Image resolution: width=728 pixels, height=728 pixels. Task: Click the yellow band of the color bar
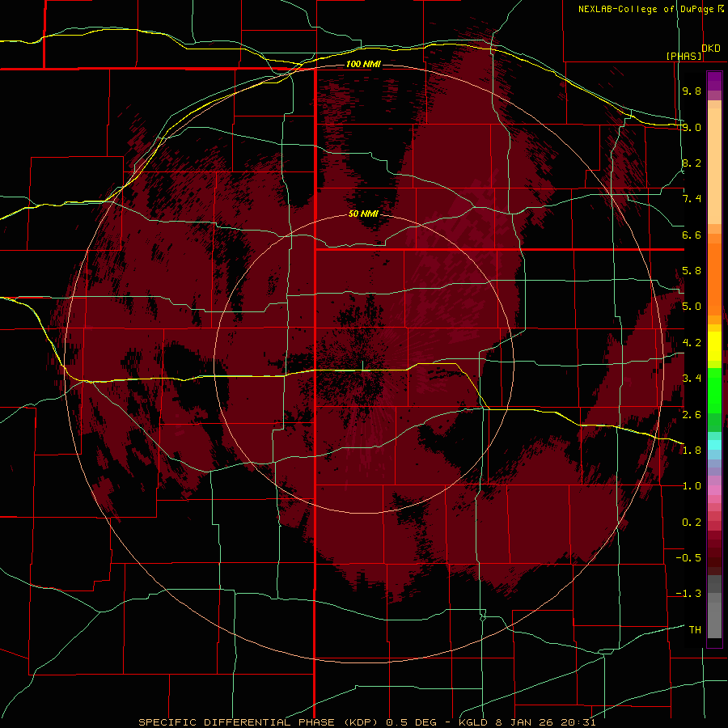click(714, 346)
